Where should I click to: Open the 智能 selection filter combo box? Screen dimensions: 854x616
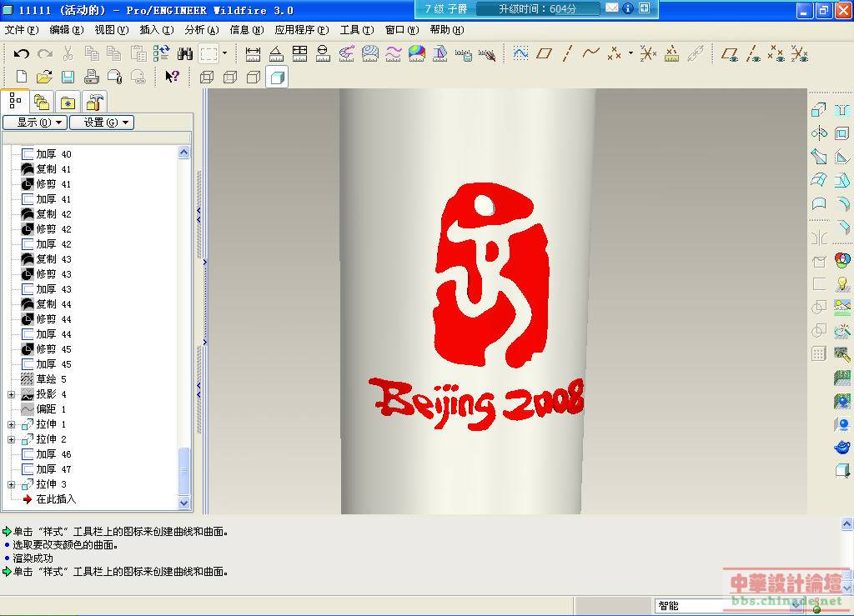[730, 606]
